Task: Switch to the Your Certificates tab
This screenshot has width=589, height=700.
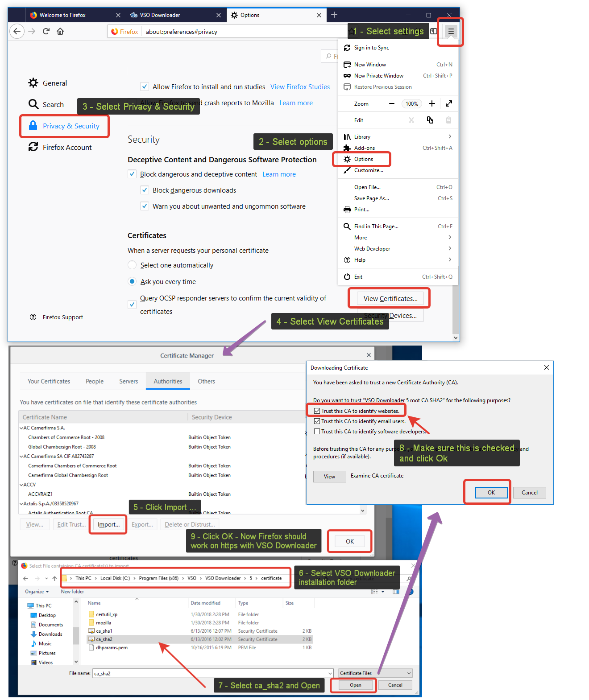Action: 49,381
